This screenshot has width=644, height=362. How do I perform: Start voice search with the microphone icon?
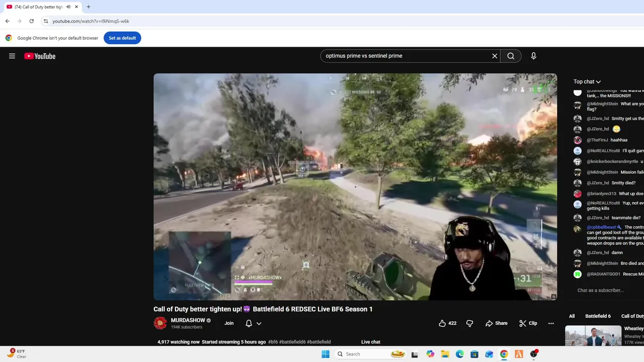533,56
